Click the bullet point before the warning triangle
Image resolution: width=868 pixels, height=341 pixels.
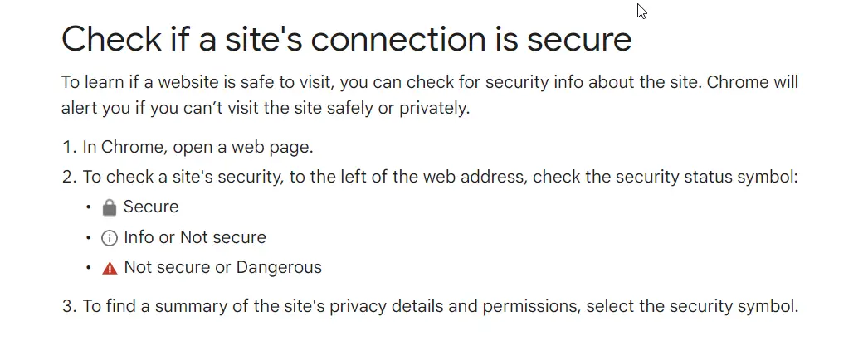pos(88,268)
